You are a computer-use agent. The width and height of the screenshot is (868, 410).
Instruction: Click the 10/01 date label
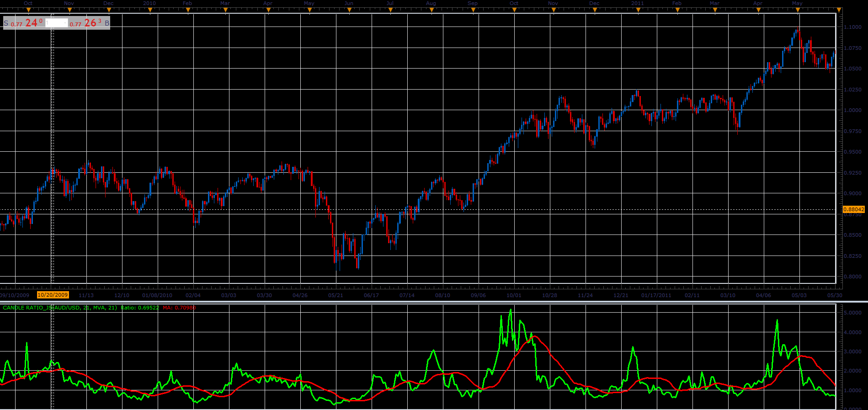coord(514,295)
